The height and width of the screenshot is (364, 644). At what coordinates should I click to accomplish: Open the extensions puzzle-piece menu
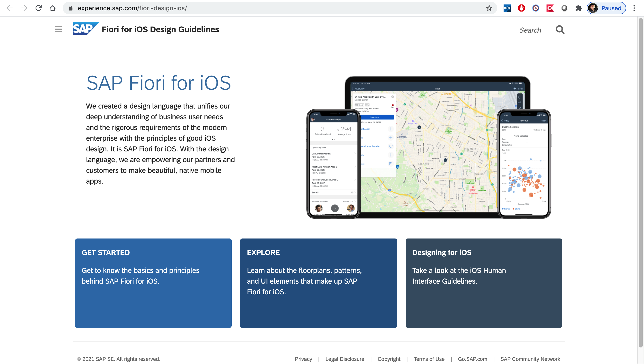pos(578,8)
